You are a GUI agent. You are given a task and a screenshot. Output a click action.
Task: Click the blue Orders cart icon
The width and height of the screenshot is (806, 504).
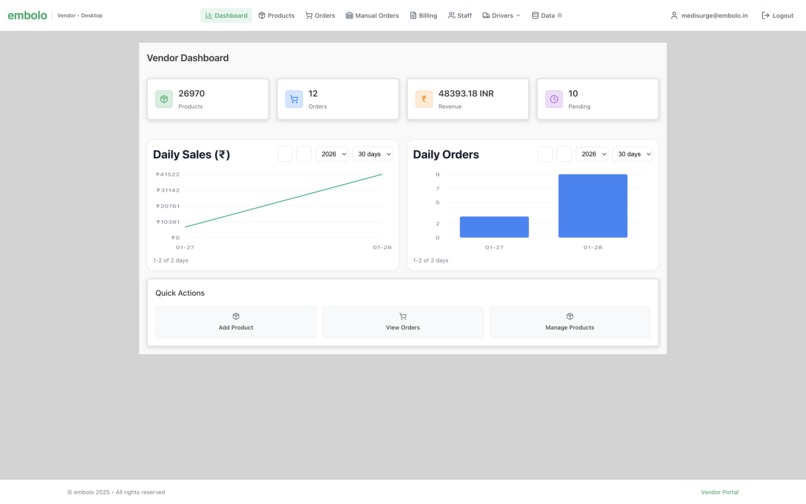[x=294, y=99]
